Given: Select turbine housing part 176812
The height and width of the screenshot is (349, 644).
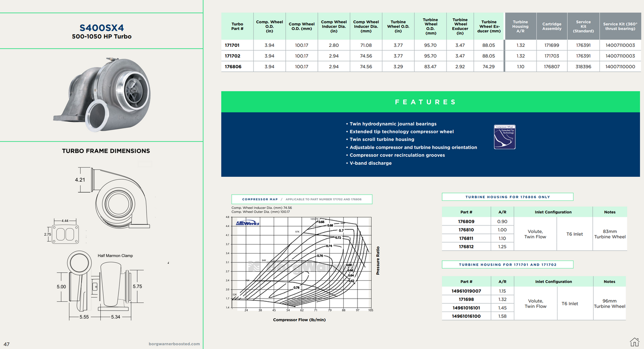Looking at the screenshot, I should point(466,246).
